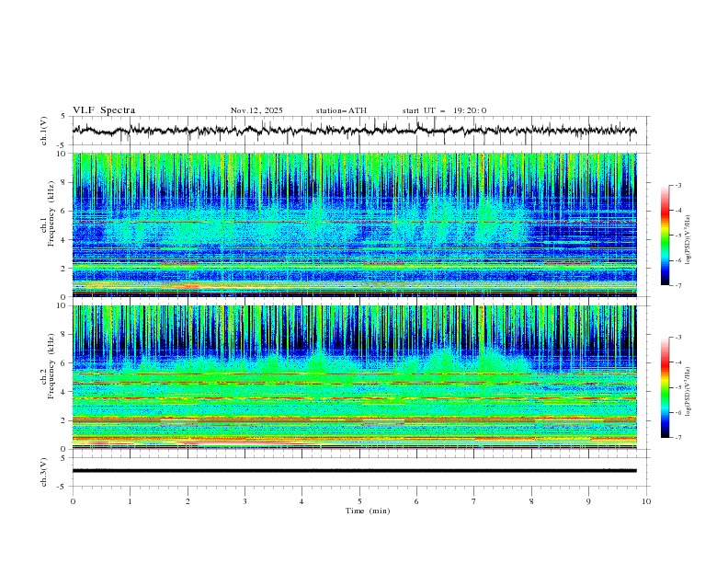Click the time axis tick label "9"

[588, 501]
